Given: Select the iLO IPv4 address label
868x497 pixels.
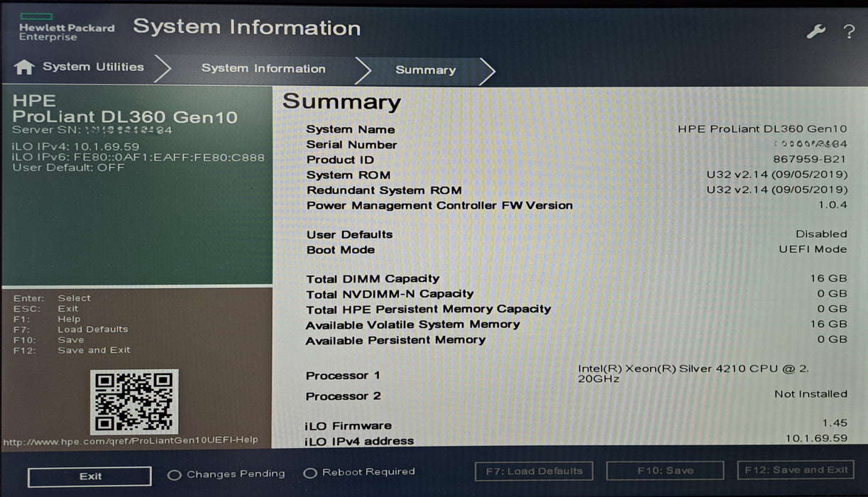Looking at the screenshot, I should 359,442.
